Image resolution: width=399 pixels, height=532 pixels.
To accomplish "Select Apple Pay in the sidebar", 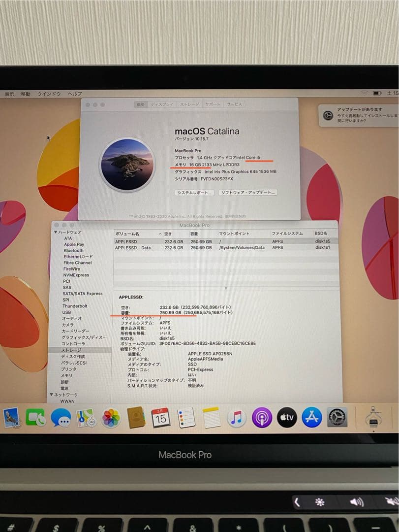I will pos(74,244).
